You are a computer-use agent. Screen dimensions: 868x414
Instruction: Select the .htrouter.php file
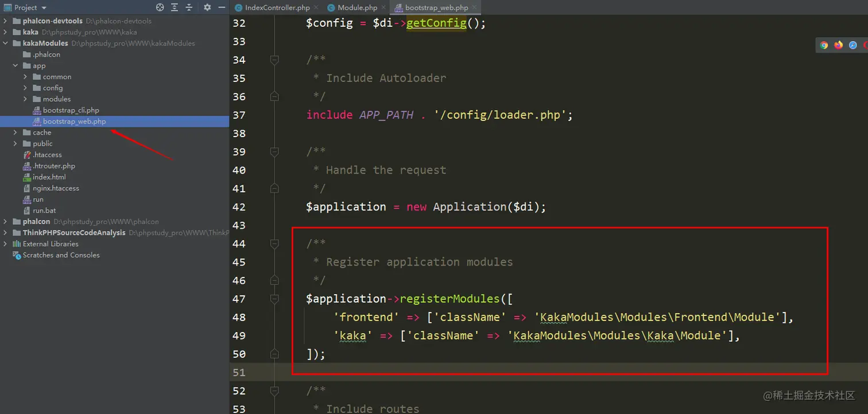[54, 166]
